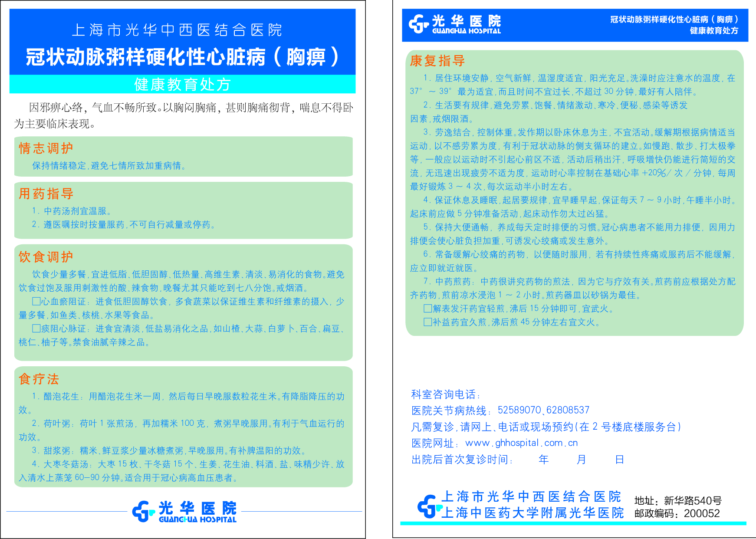Click rehab item 6 starting with 常备缓解心绞痛的药物
756x539 pixels.
point(573,261)
